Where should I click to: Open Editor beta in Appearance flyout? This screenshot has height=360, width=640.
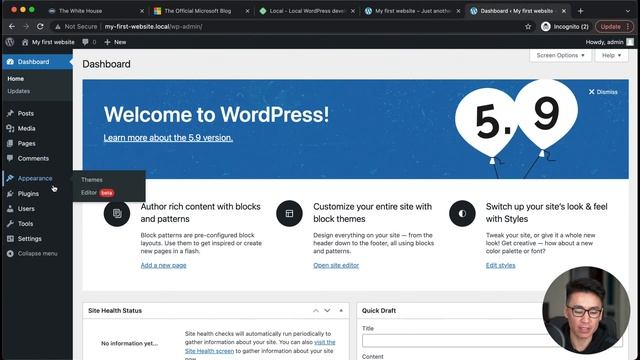click(x=98, y=193)
